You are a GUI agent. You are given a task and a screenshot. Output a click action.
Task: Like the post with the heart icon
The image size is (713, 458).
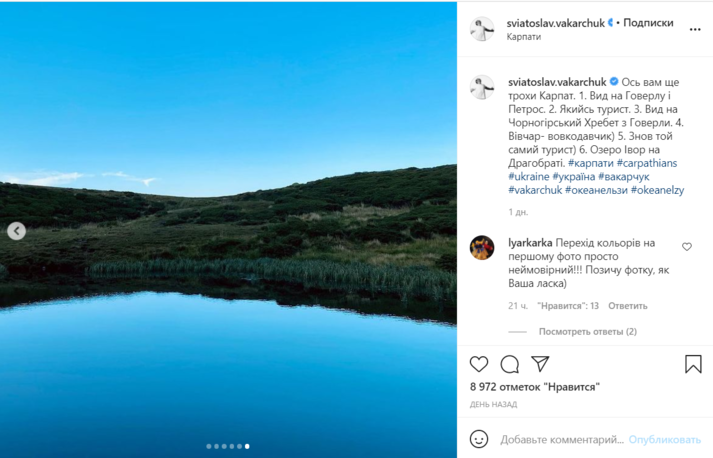point(480,364)
